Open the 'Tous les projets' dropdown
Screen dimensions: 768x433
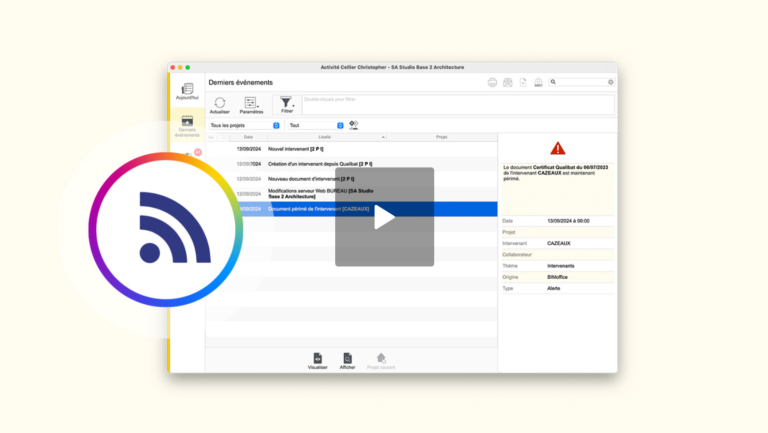click(x=244, y=125)
